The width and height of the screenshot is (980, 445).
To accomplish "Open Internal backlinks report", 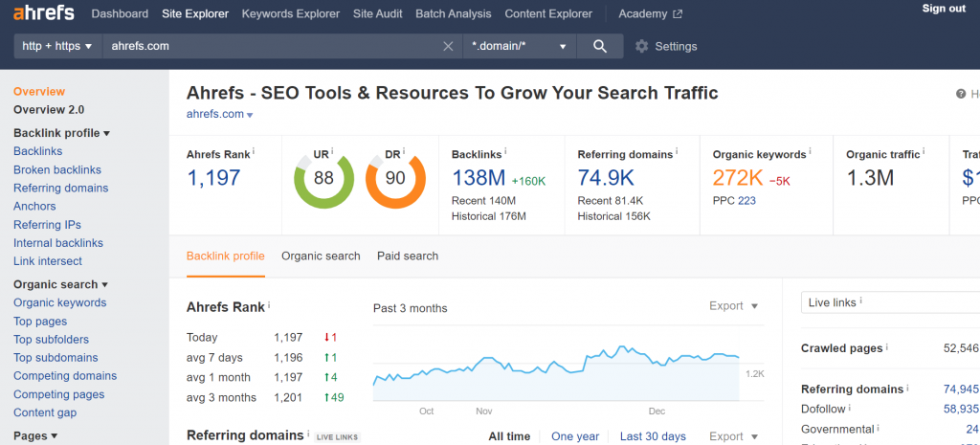I will pos(58,242).
